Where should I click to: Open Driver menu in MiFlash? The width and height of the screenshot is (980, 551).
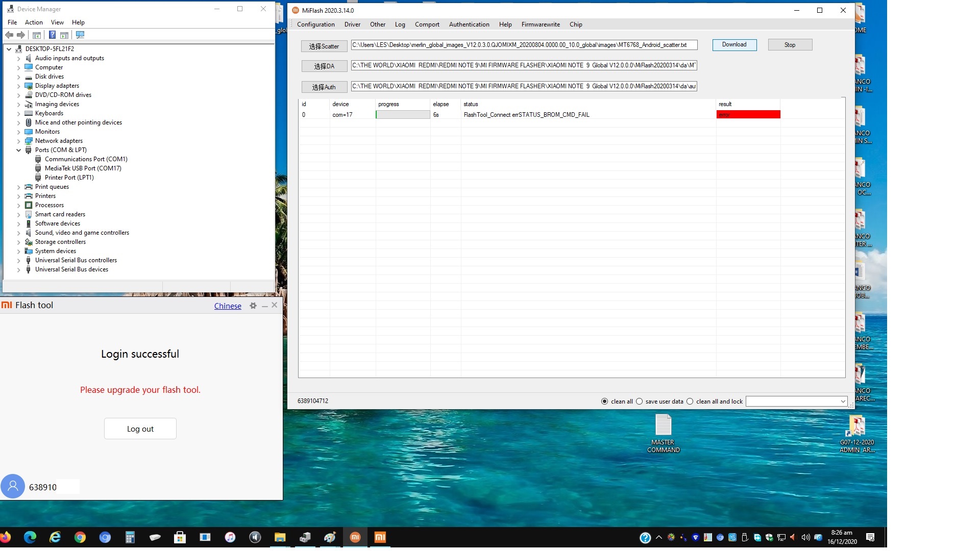(x=352, y=24)
